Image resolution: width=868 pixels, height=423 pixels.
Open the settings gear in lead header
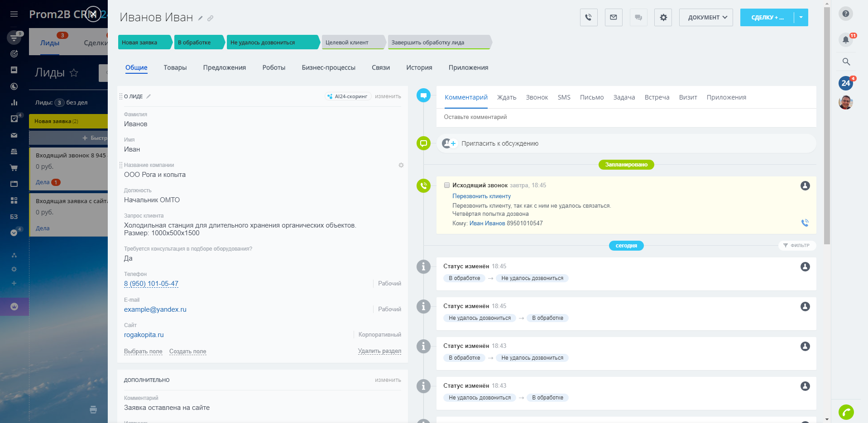tap(663, 18)
